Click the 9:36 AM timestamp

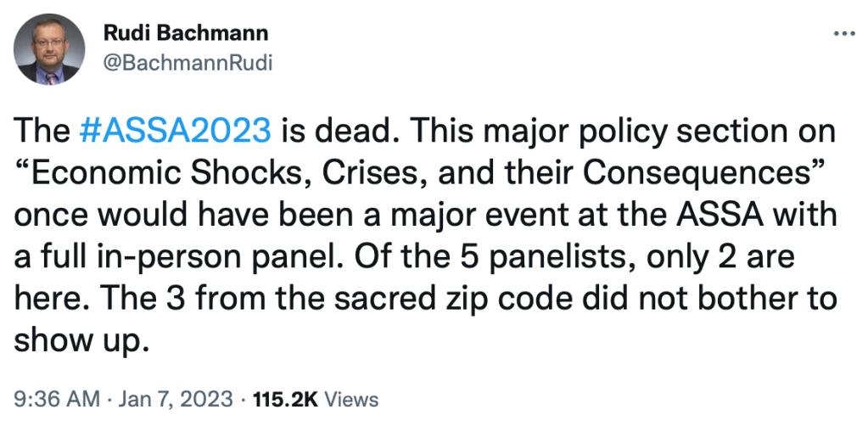[x=51, y=399]
